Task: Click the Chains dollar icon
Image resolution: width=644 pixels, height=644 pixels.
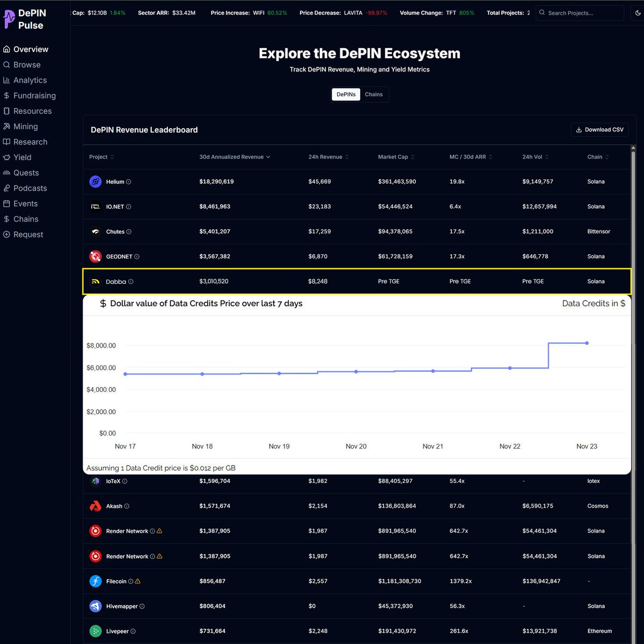Action: [6, 219]
